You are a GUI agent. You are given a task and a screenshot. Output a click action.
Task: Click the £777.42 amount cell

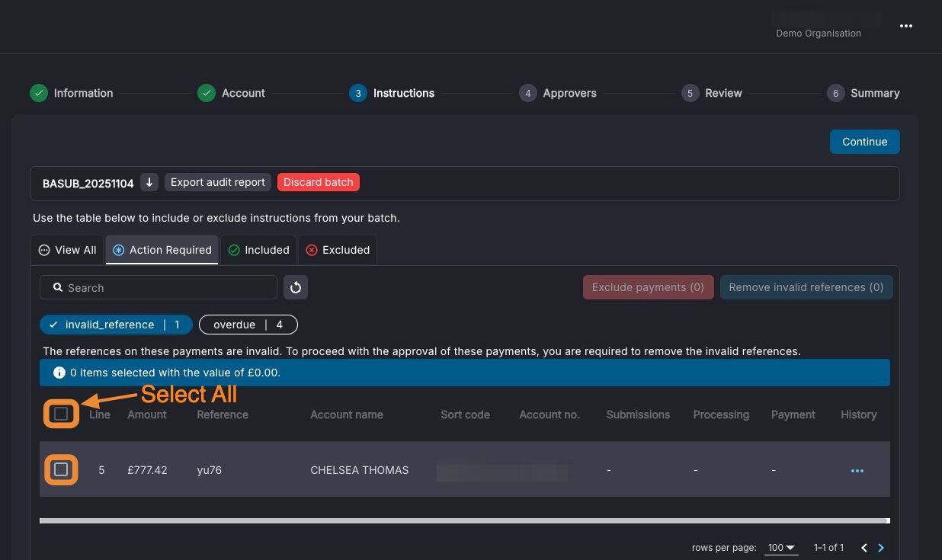(x=147, y=470)
